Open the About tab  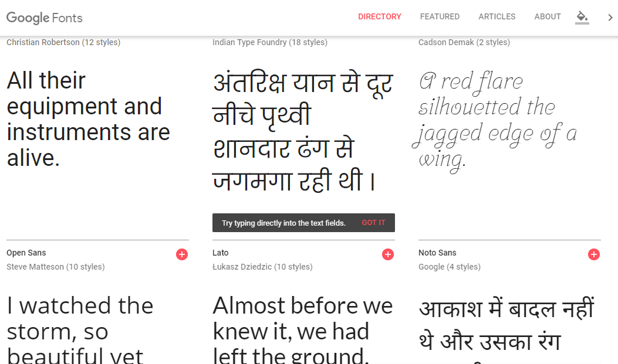[x=548, y=16]
